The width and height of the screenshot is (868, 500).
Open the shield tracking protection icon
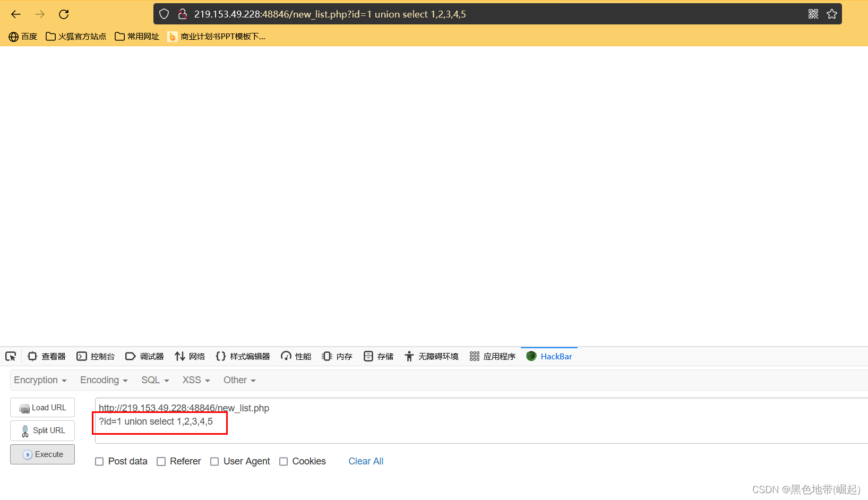[x=164, y=14]
